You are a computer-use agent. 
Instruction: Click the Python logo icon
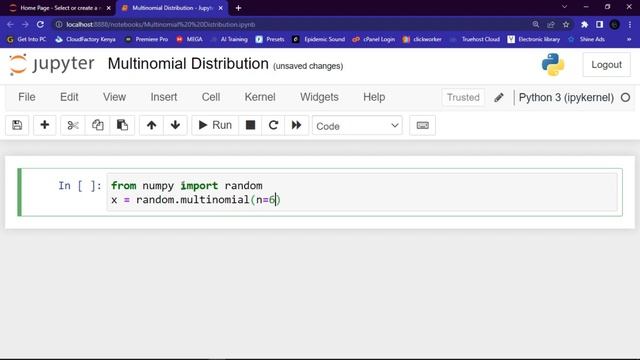(553, 64)
